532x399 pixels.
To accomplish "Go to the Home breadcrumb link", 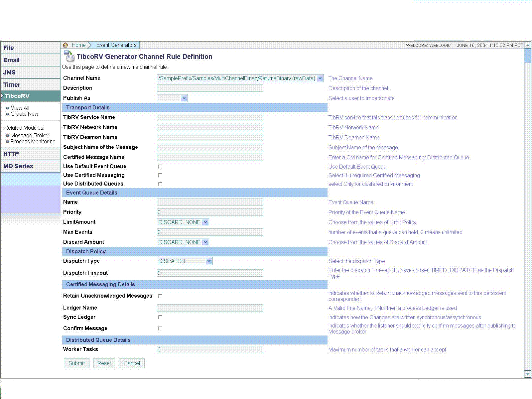I will click(79, 45).
